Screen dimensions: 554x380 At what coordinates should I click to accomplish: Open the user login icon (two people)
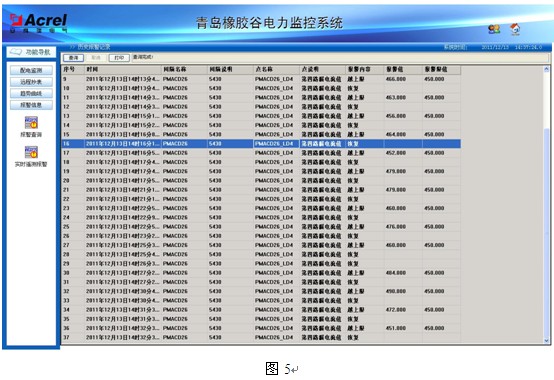(x=494, y=29)
